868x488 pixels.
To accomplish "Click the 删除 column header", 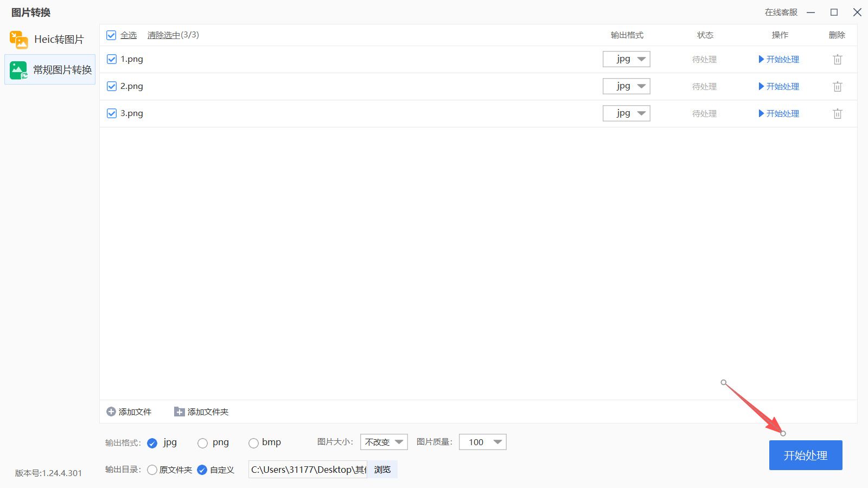I will [837, 35].
